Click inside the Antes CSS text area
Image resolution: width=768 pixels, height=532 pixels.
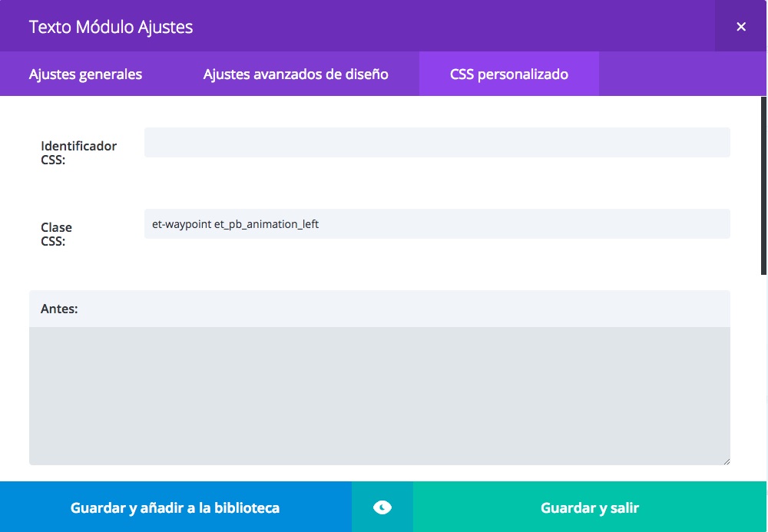point(379,395)
